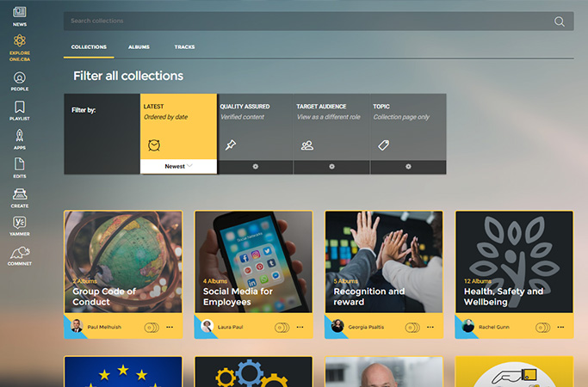Click albums disc icon on Group Code of Conduct card

click(x=152, y=328)
